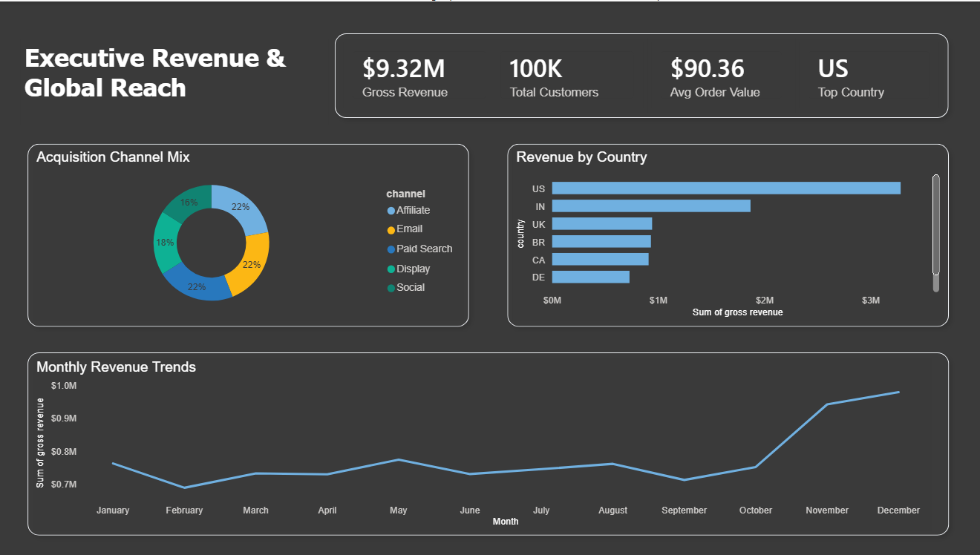Toggle the Affiliate legend entry
980x555 pixels.
(414, 210)
